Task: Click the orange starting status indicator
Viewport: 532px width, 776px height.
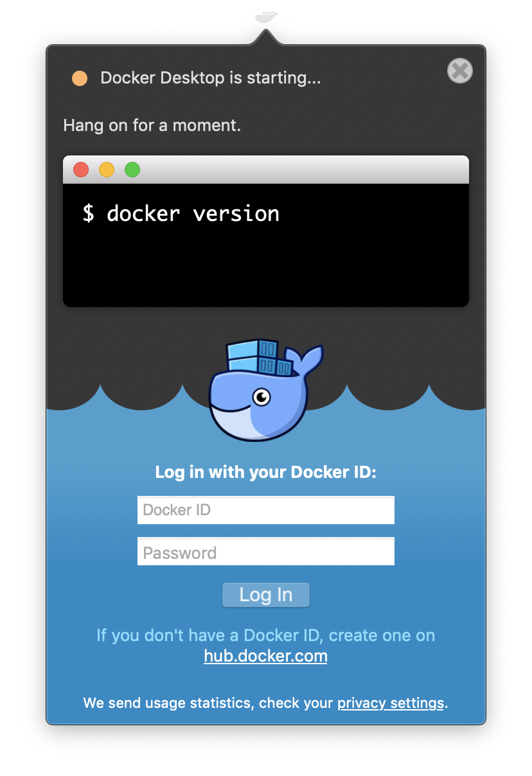Action: pyautogui.click(x=80, y=78)
